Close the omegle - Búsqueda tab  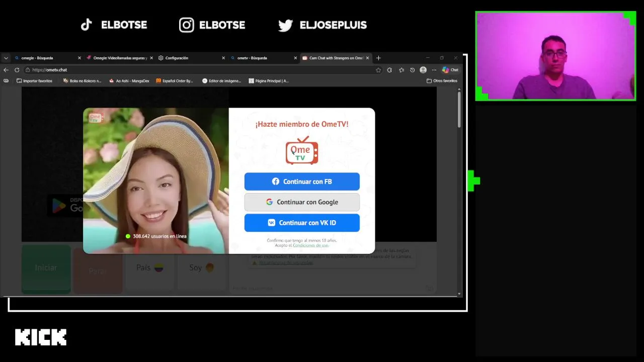(79, 58)
